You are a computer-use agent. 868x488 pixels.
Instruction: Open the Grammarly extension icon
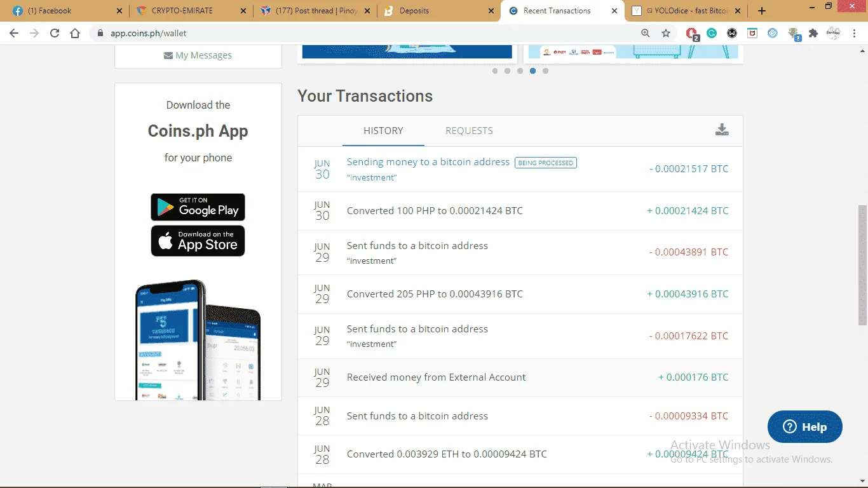coord(712,34)
